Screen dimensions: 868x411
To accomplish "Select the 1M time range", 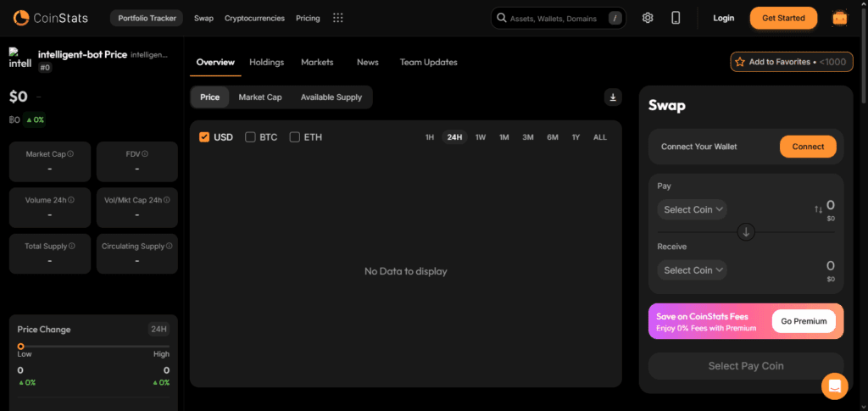I will 504,137.
